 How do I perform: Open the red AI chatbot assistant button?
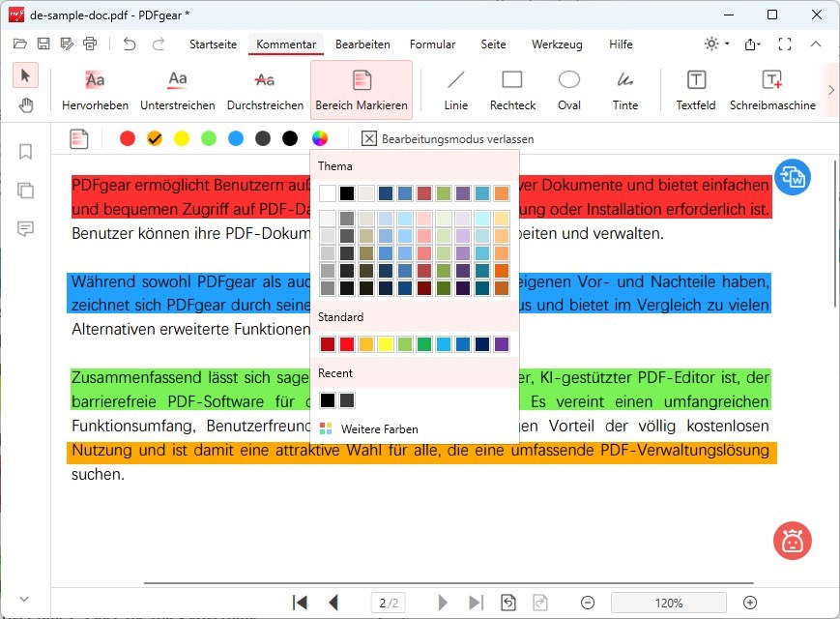793,541
